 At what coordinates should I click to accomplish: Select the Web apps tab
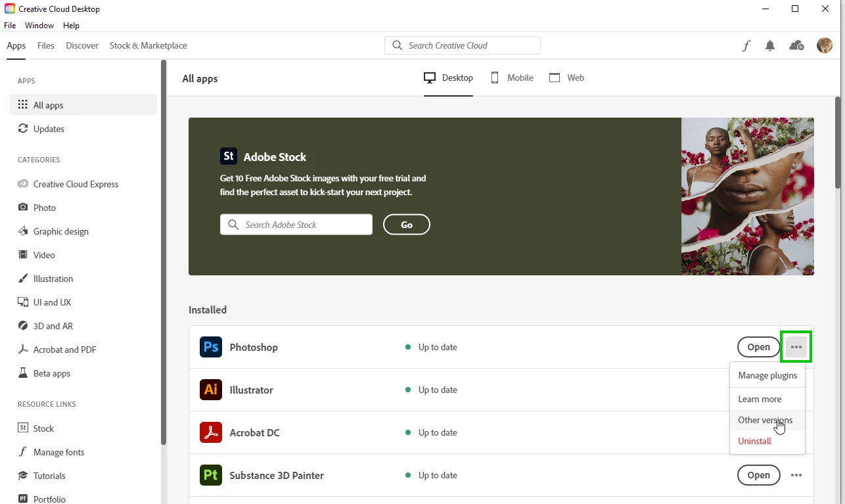(566, 78)
